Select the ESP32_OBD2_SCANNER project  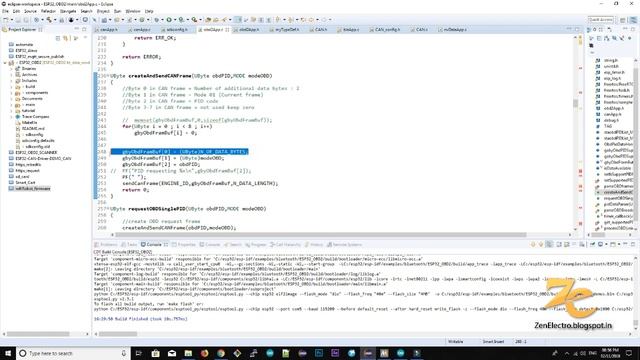click(36, 152)
